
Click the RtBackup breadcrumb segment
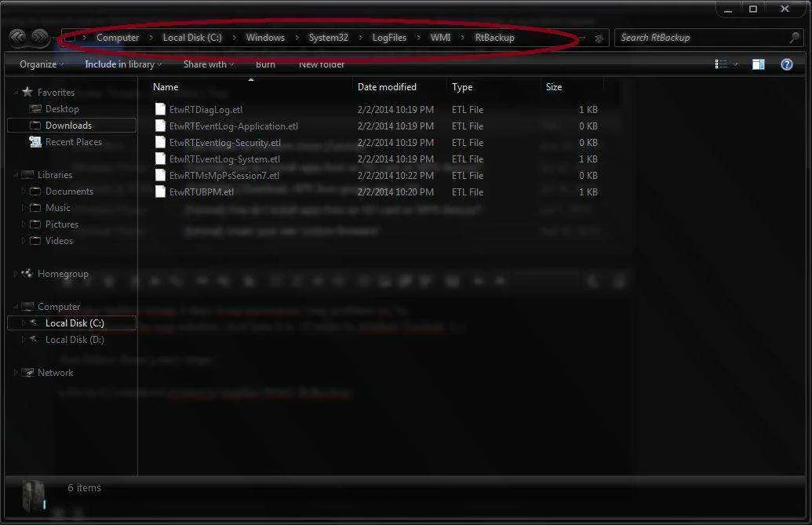pos(494,38)
